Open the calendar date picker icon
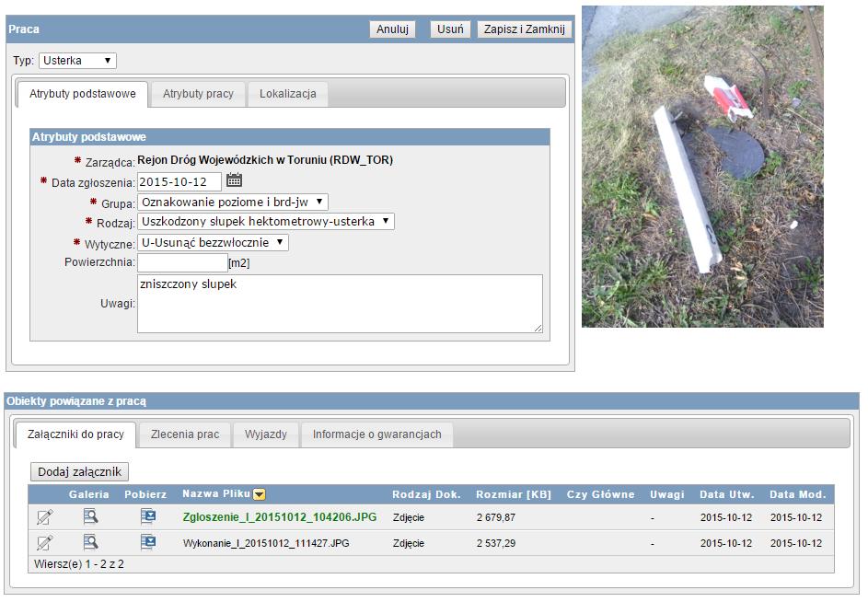 (234, 180)
